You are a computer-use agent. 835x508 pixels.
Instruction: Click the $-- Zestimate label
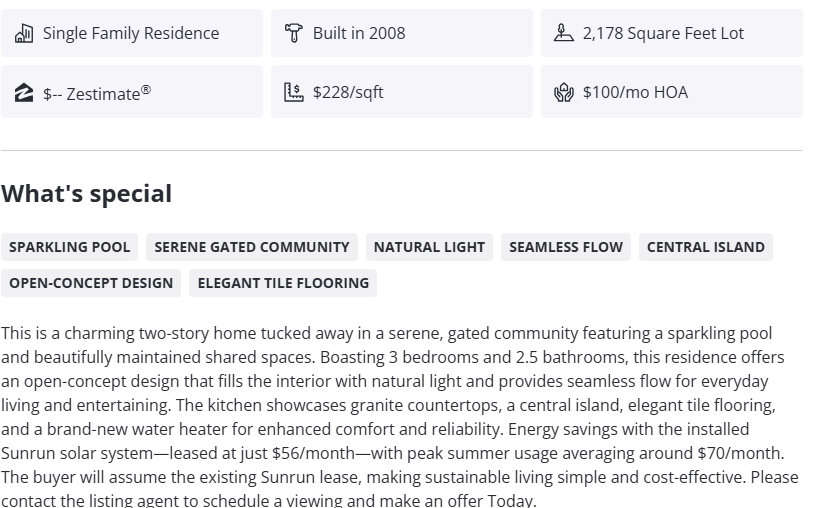pyautogui.click(x=97, y=93)
